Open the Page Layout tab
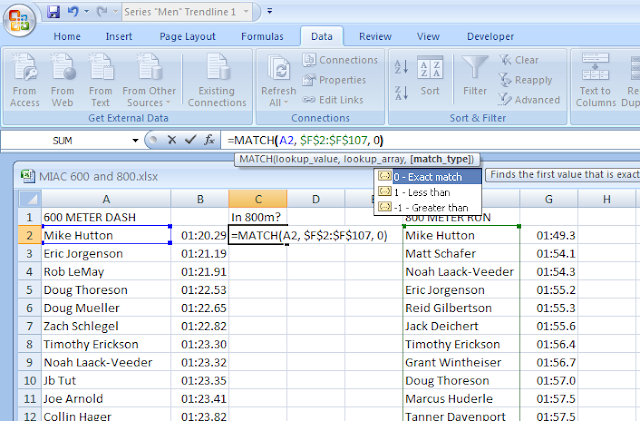 click(x=187, y=36)
